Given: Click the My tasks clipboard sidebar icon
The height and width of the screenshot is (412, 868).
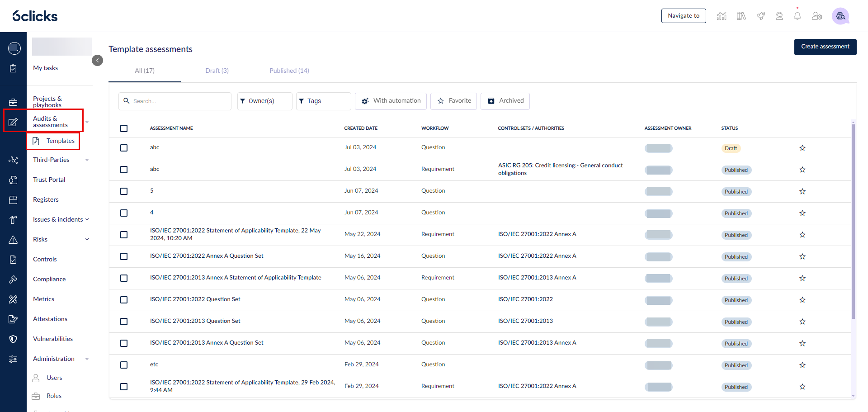Looking at the screenshot, I should 13,68.
